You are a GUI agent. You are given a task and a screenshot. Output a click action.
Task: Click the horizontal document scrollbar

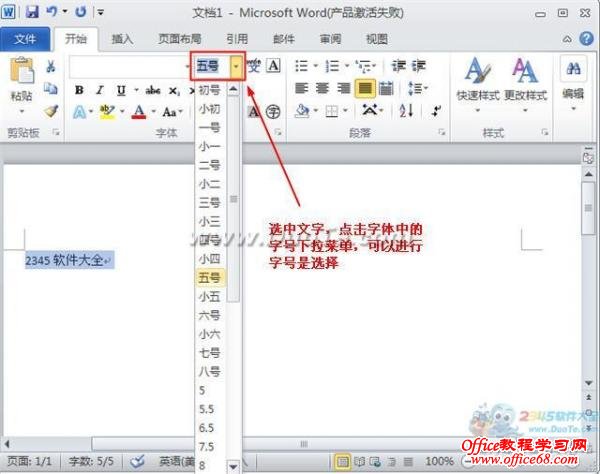click(x=304, y=444)
